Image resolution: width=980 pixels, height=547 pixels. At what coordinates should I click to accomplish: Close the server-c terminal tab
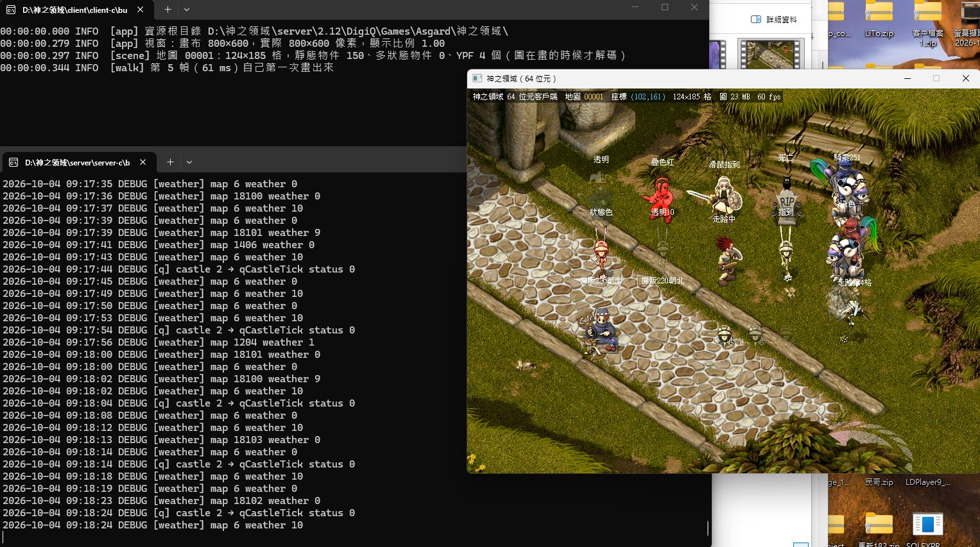(x=142, y=162)
